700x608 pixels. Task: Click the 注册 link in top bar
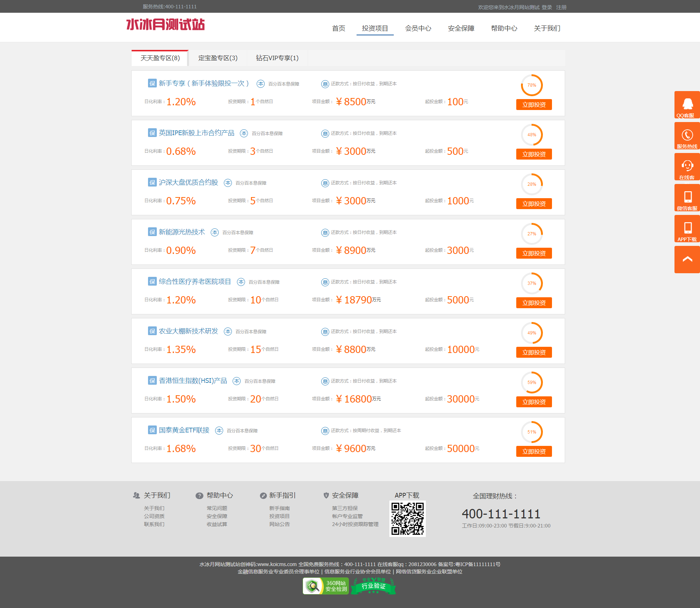[561, 7]
